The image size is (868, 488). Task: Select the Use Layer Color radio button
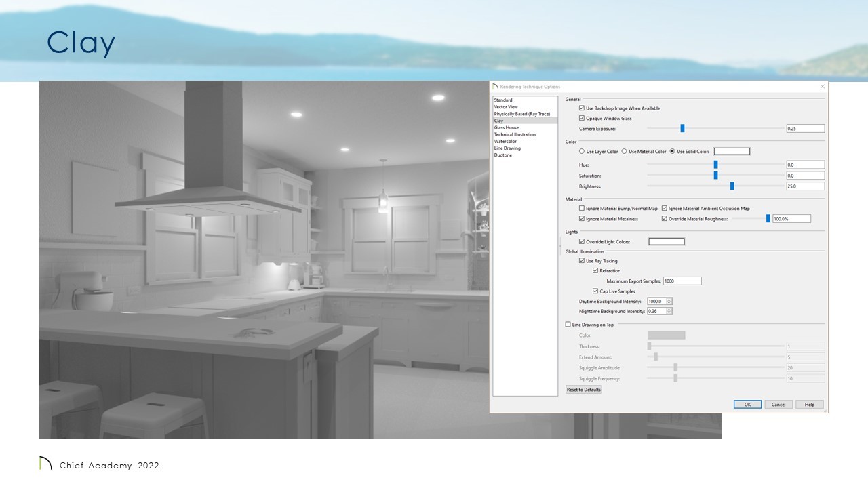point(582,152)
